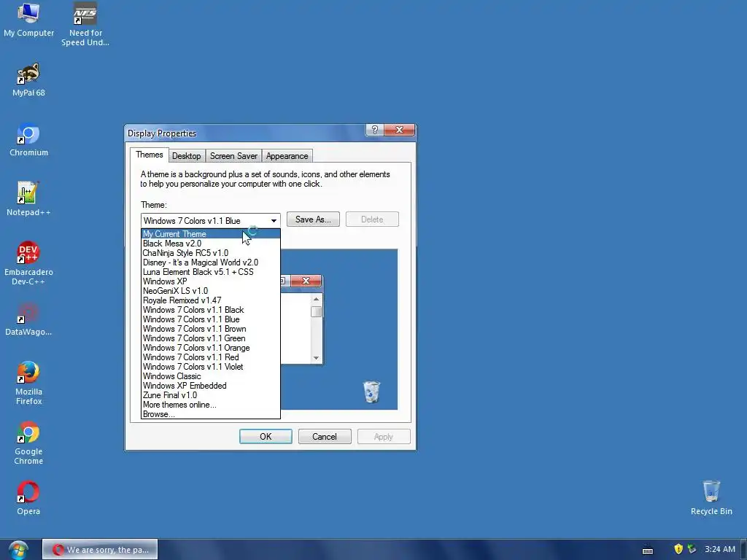747x560 pixels.
Task: Choose the Windows Classic theme
Action: [x=211, y=376]
